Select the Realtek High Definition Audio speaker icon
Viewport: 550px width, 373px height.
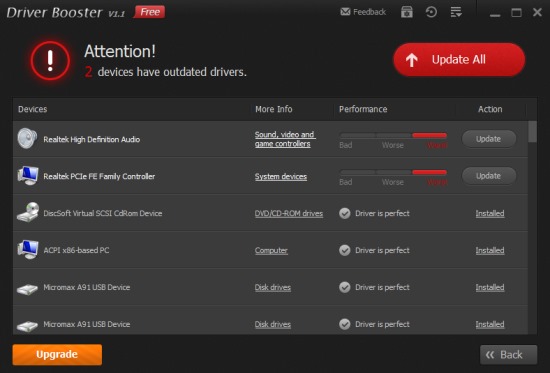coord(27,139)
